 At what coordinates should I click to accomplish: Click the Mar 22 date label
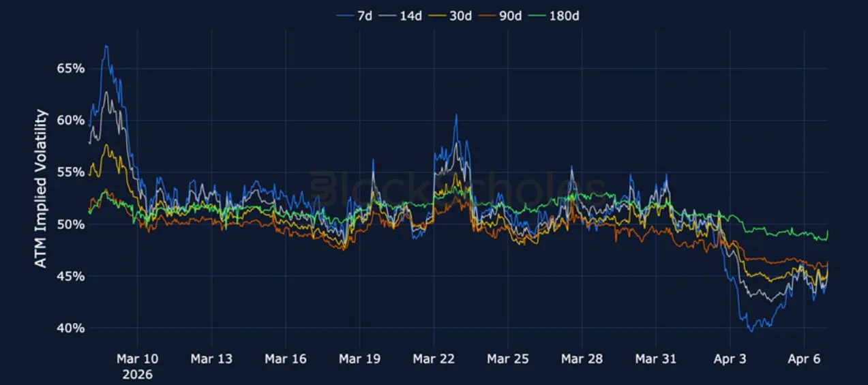tap(434, 359)
